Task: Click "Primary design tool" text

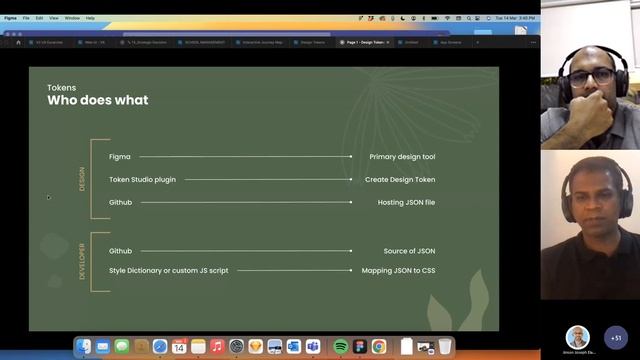Action: [x=402, y=157]
